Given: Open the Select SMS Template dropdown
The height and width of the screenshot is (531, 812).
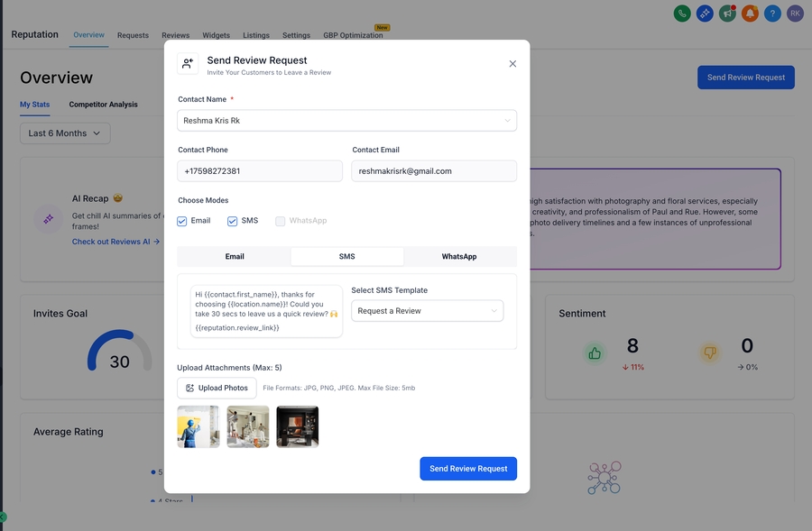Looking at the screenshot, I should point(428,311).
